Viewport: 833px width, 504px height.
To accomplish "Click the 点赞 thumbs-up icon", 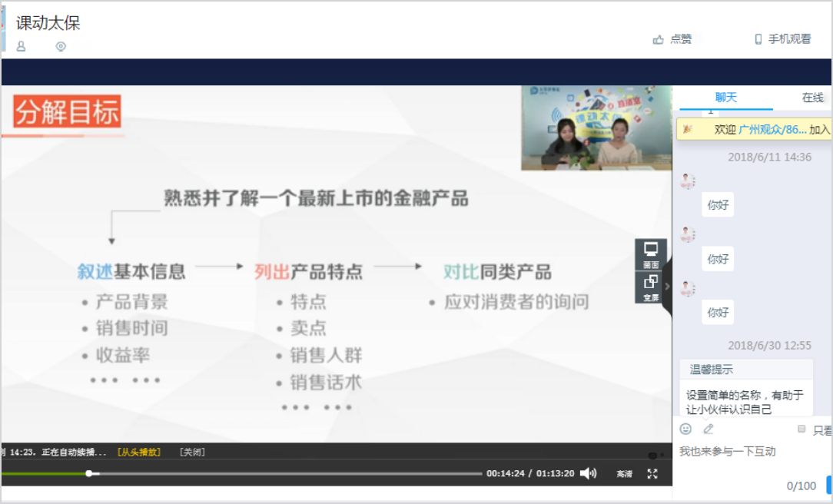I will pos(658,39).
